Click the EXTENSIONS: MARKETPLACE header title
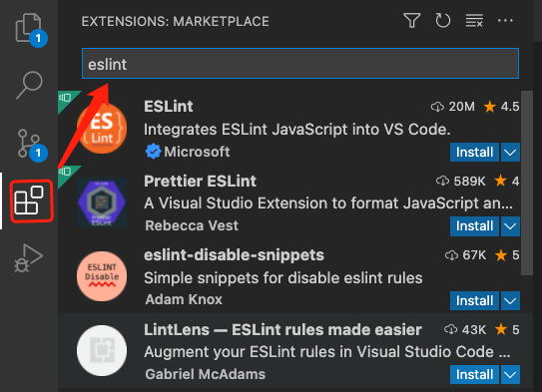This screenshot has width=542, height=392. [176, 21]
